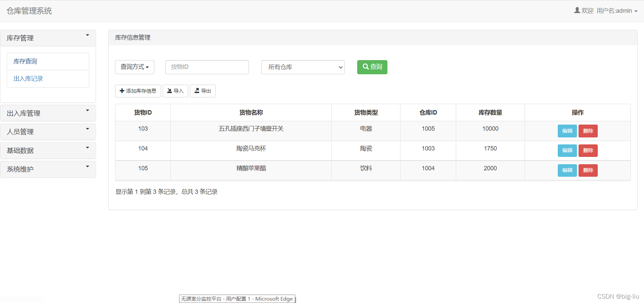644x303 pixels.
Task: Collapse the 库存管理 sidebar section
Action: [48, 38]
